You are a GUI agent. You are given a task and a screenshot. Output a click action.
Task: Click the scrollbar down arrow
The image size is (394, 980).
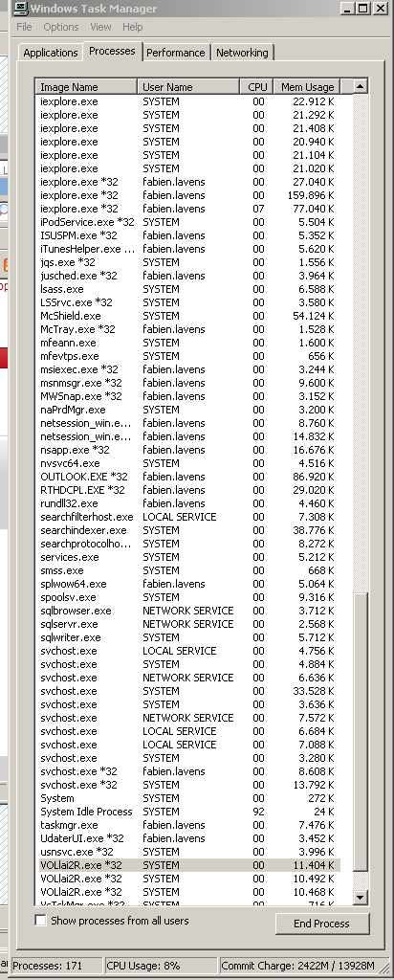click(x=361, y=898)
